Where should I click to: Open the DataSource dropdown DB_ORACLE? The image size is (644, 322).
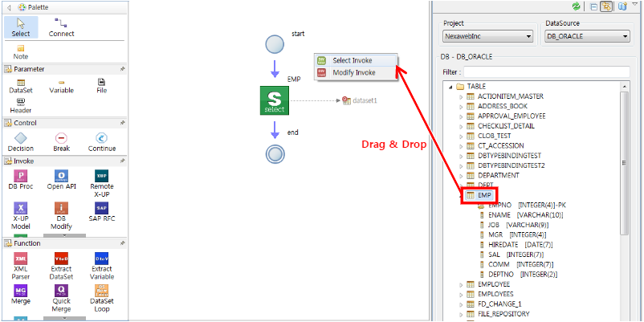pyautogui.click(x=585, y=36)
